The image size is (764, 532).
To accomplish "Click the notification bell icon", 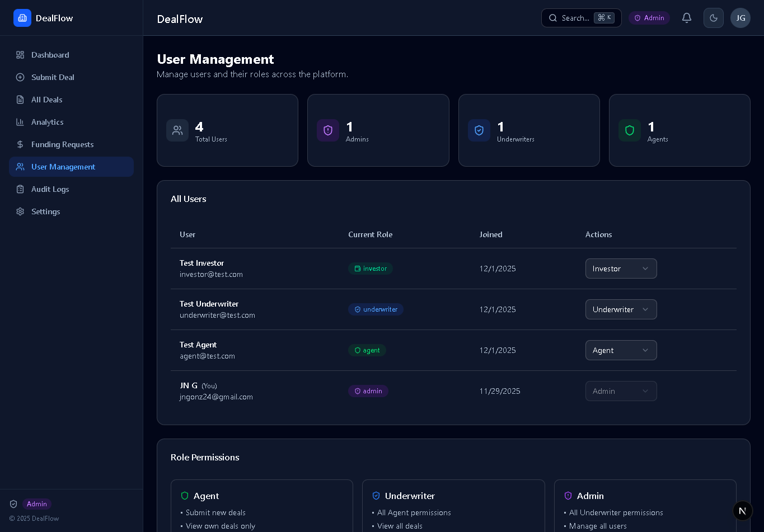I will point(687,18).
